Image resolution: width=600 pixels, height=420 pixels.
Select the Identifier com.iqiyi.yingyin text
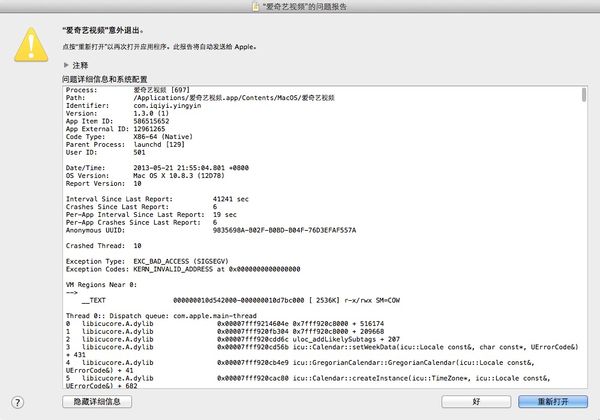tap(167, 106)
